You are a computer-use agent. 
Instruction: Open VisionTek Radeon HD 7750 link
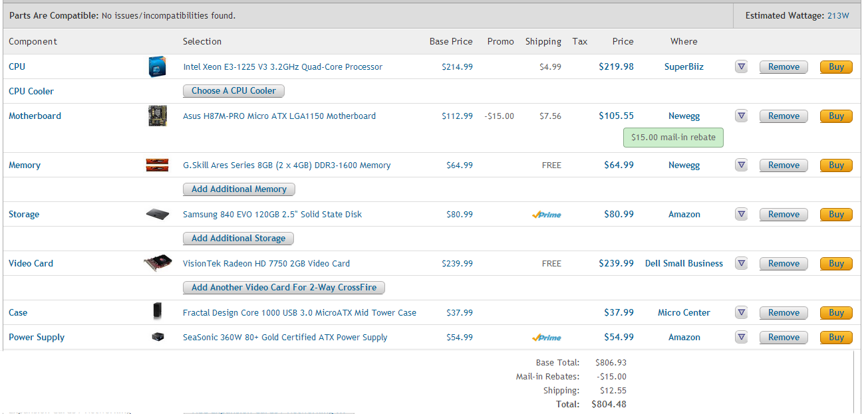pyautogui.click(x=266, y=263)
